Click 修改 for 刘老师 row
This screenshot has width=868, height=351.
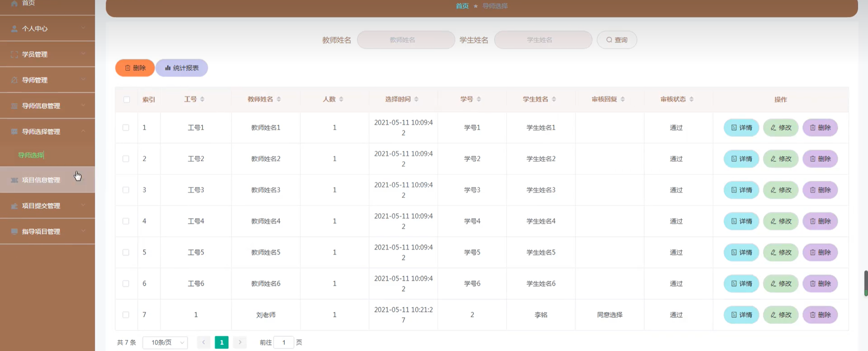[781, 315]
